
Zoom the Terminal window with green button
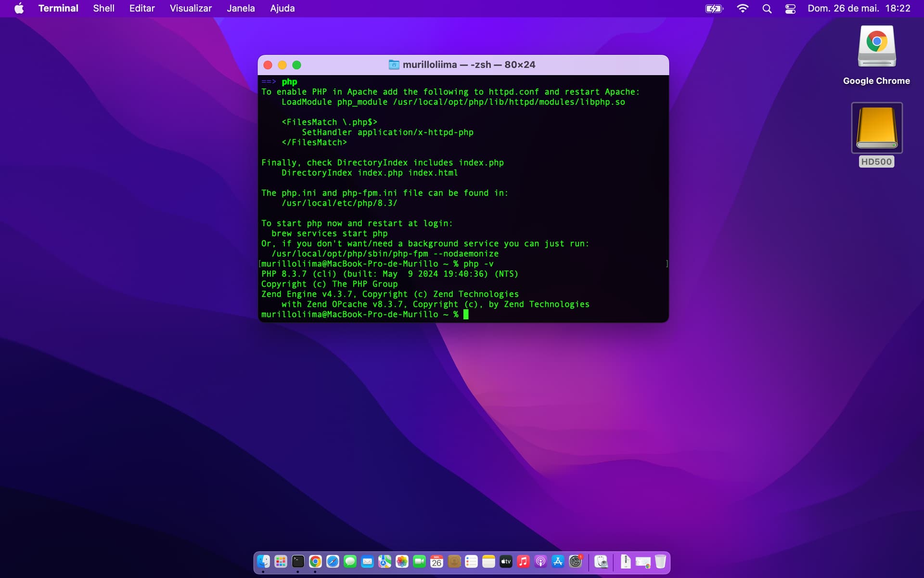coord(297,65)
